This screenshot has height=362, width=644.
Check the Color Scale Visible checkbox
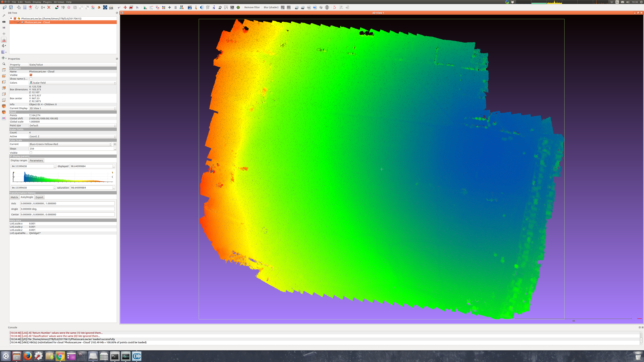tap(31, 153)
